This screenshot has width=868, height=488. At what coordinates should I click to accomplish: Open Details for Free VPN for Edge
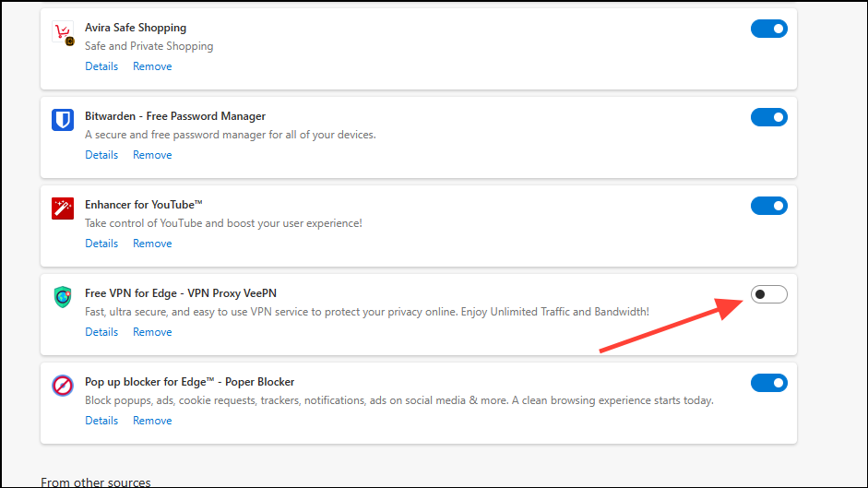[101, 332]
